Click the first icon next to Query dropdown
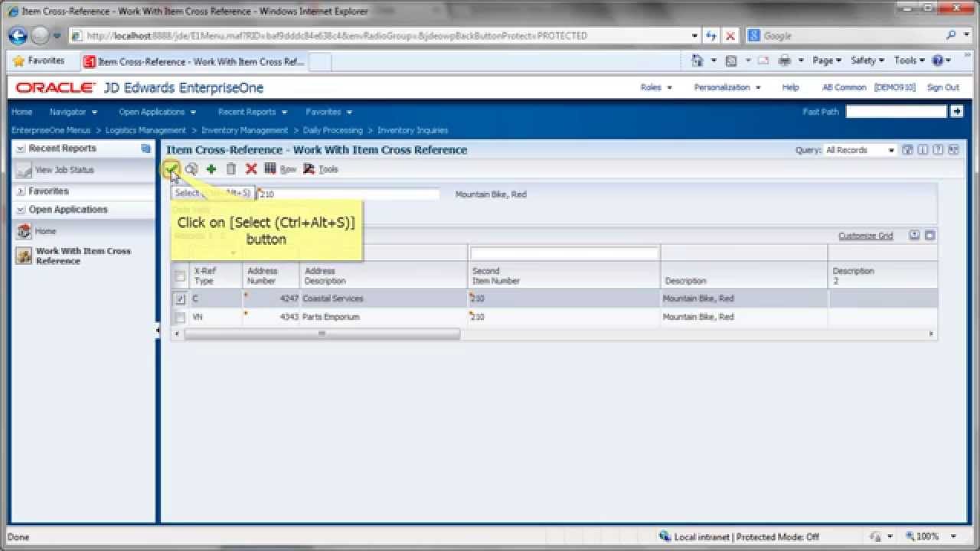 (907, 150)
